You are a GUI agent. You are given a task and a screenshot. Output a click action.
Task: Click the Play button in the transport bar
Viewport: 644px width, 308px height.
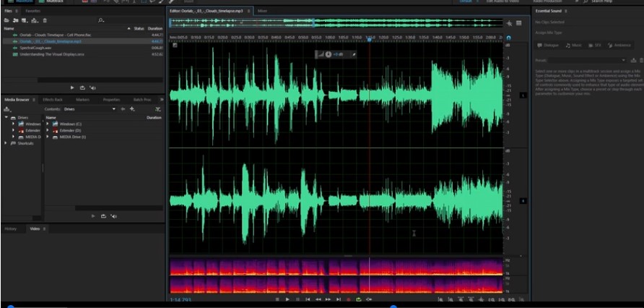coord(287,300)
